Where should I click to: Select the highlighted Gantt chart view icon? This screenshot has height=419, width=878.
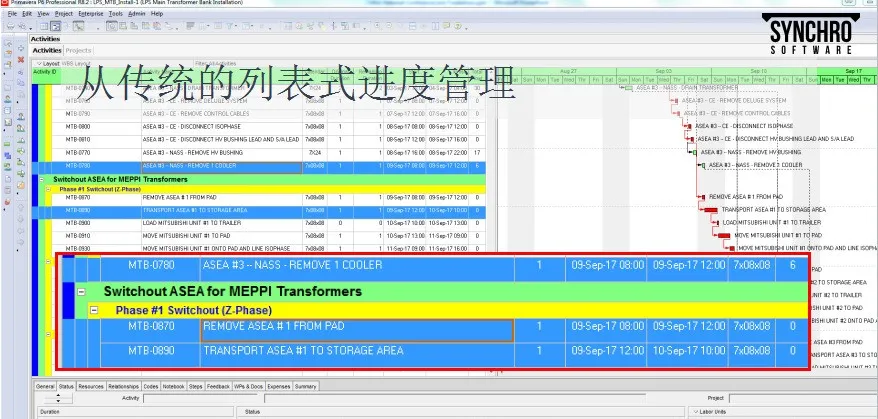(x=55, y=26)
